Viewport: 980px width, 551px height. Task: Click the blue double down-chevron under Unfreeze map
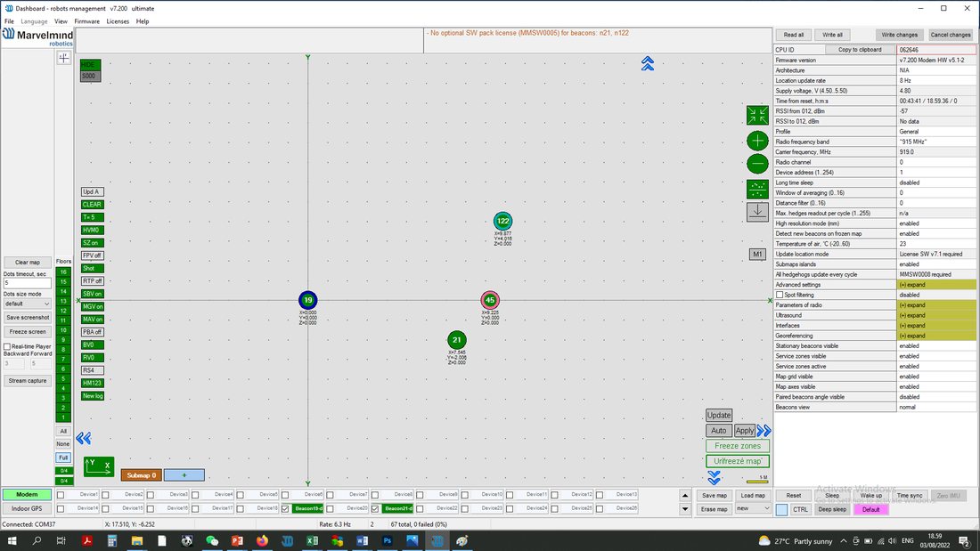click(x=715, y=478)
